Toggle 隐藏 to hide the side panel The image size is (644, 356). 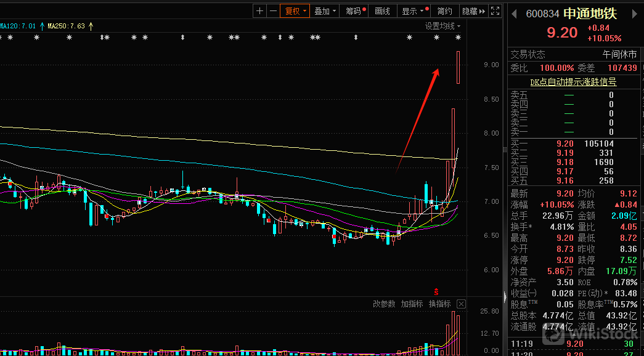tap(470, 11)
